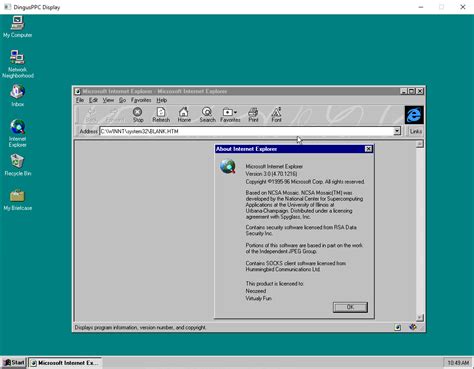Click 'This product is licensed to:' text
Image resolution: width=474 pixels, height=369 pixels.
(274, 284)
